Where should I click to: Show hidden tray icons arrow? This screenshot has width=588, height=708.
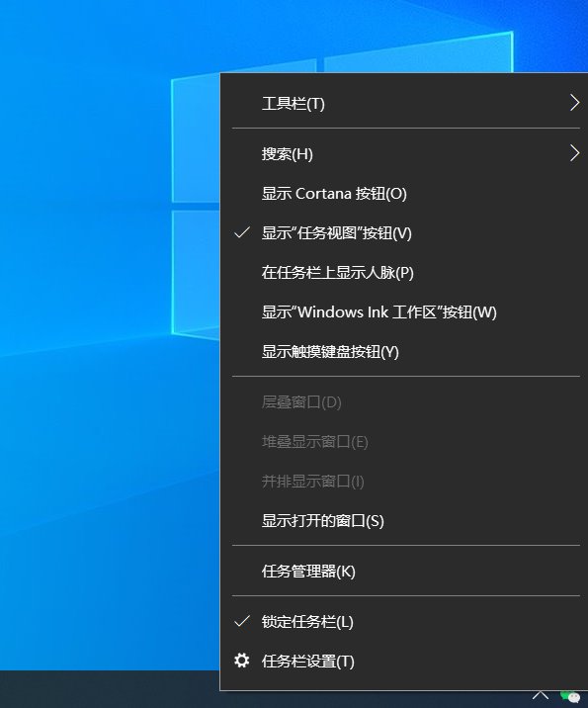click(x=540, y=695)
